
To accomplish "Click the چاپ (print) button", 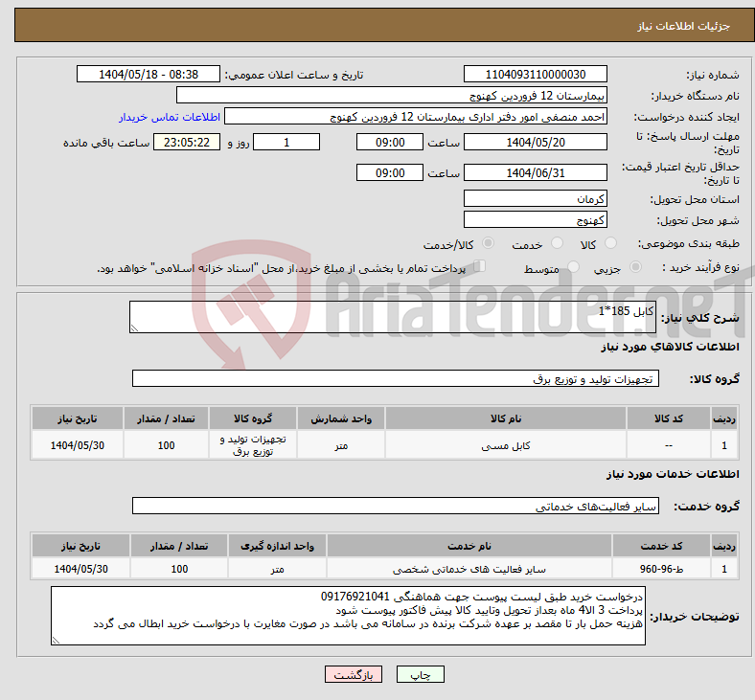I will pos(420,674).
